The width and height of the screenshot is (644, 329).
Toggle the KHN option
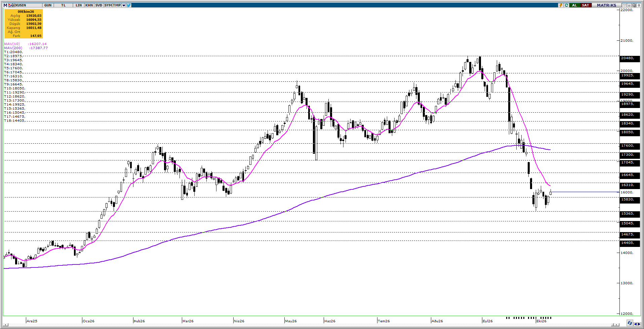[x=89, y=5]
